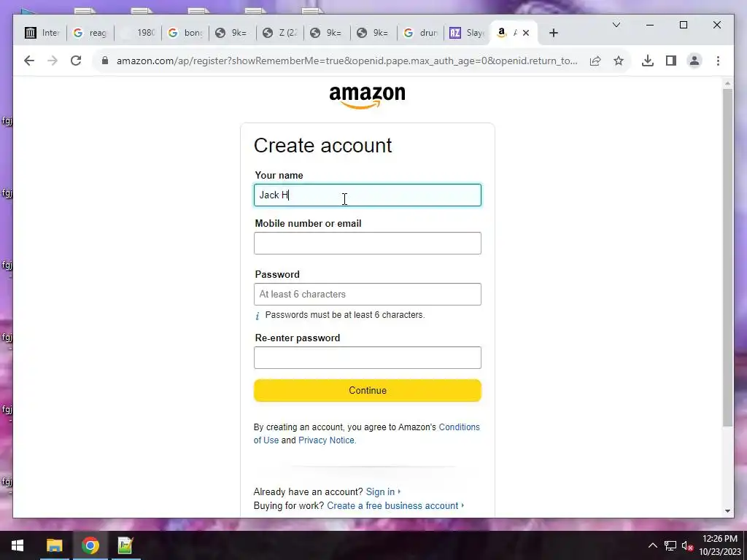Click the address bar URL
The image size is (747, 560).
coord(347,61)
